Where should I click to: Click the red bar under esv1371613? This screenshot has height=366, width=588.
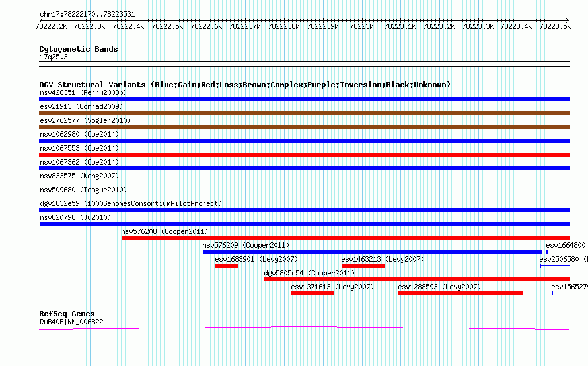pos(312,293)
